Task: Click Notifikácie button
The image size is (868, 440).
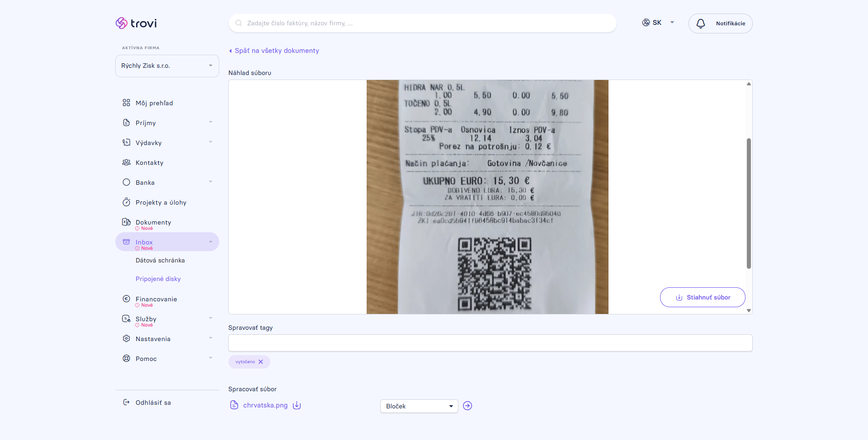Action: tap(721, 23)
